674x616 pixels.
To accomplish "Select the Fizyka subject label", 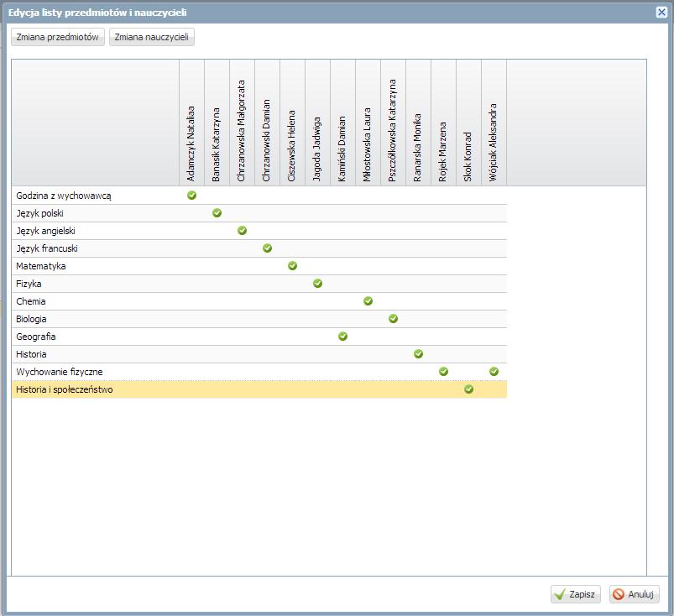I will pyautogui.click(x=29, y=284).
